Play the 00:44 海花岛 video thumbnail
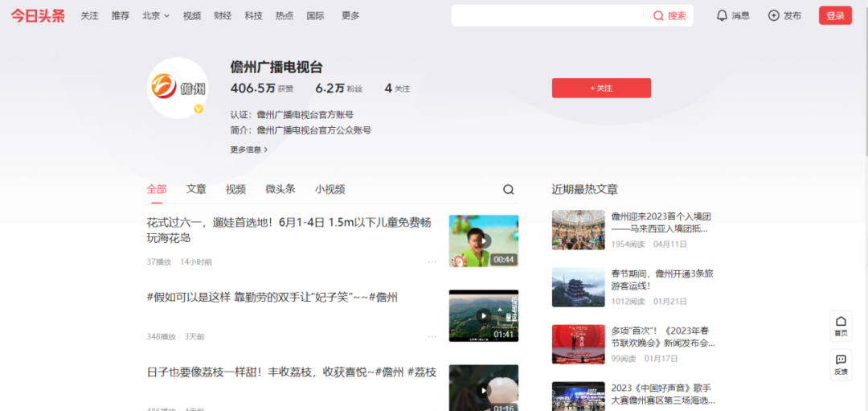This screenshot has width=868, height=411. click(484, 241)
